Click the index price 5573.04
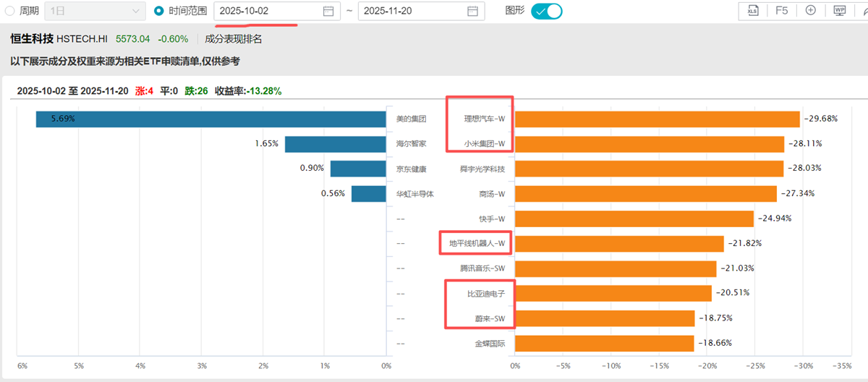 pos(133,39)
